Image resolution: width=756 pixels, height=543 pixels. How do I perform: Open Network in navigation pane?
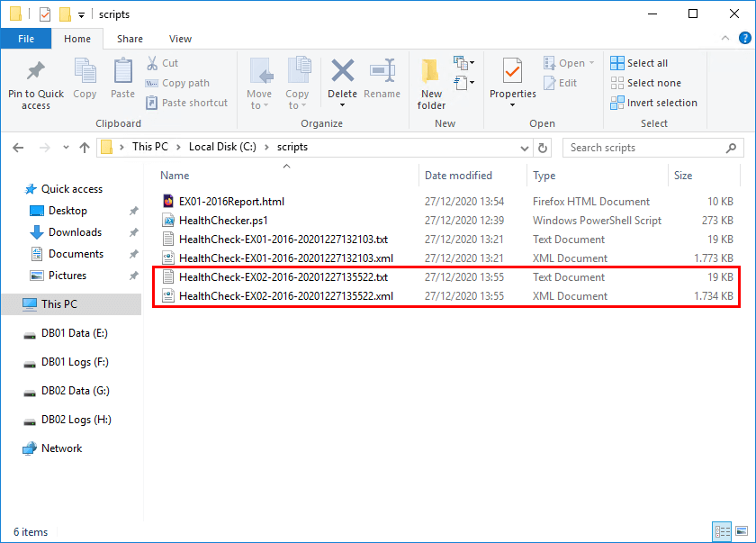(x=52, y=448)
